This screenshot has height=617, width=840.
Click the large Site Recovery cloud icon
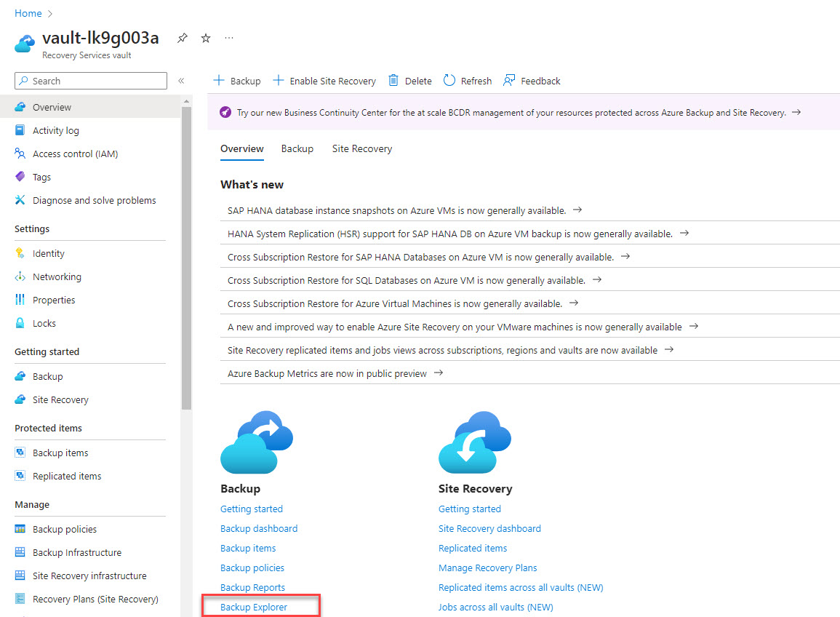point(474,442)
